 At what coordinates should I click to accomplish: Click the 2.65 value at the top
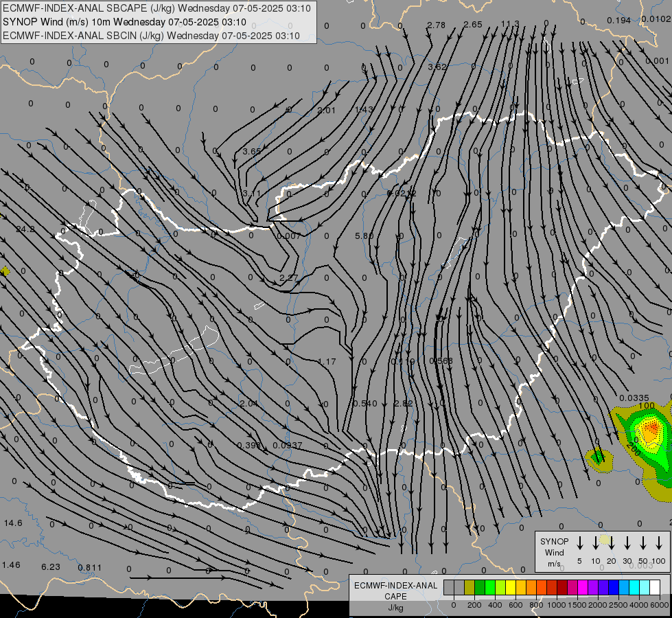coord(473,25)
